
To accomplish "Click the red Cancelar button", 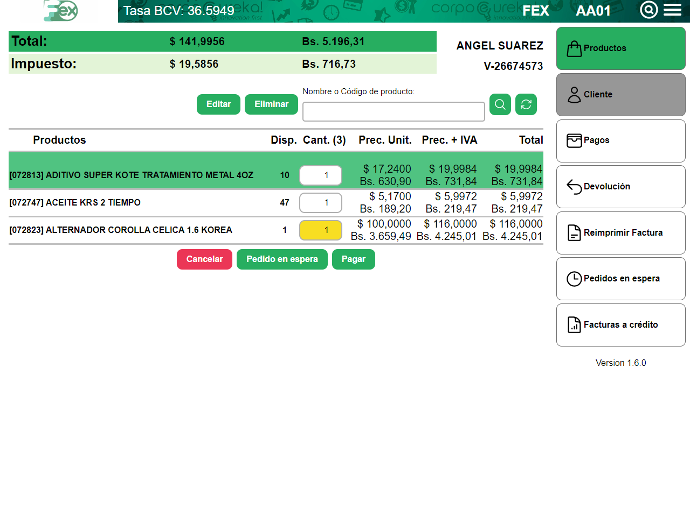I will click(204, 259).
